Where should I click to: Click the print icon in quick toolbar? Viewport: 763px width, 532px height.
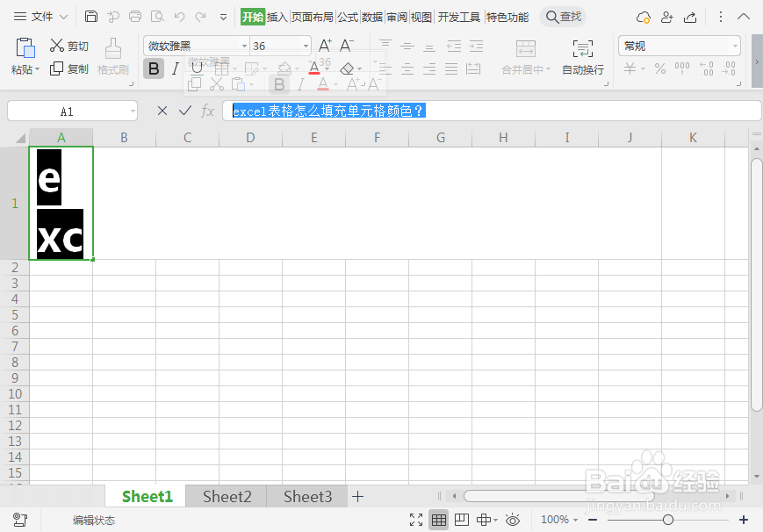tap(135, 17)
